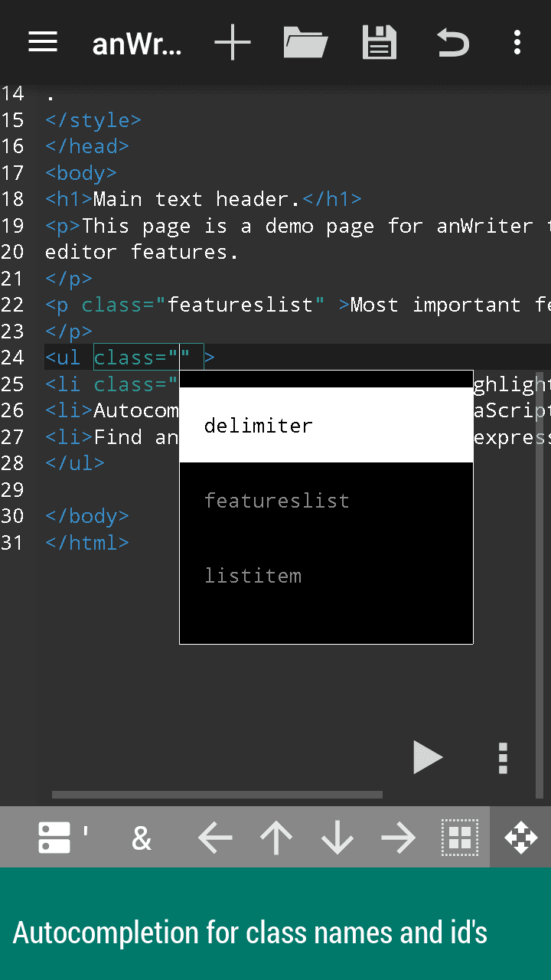Create a new file with plus icon
The height and width of the screenshot is (980, 551).
[x=232, y=42]
